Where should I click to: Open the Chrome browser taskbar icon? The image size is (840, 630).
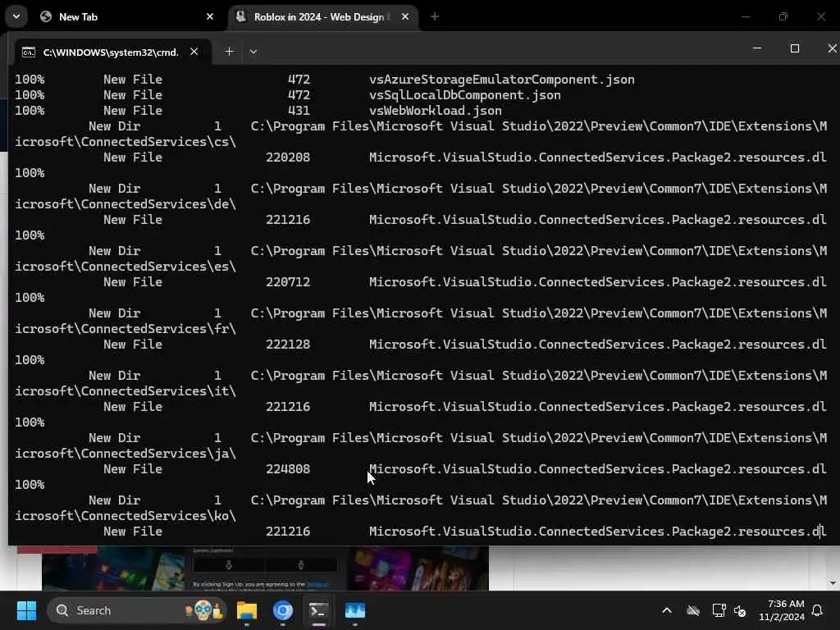[x=282, y=610]
